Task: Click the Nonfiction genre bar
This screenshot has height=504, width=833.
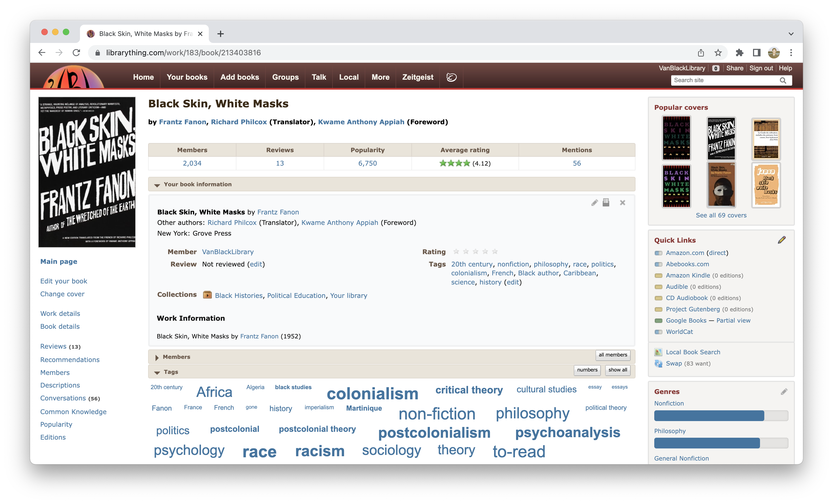Action: coord(721,416)
